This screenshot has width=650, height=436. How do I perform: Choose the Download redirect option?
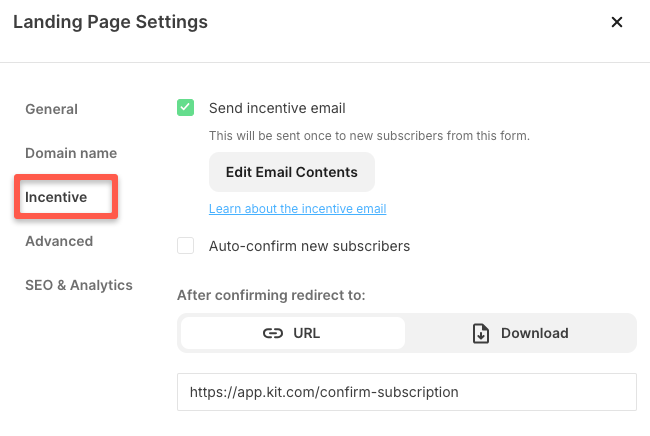click(520, 333)
